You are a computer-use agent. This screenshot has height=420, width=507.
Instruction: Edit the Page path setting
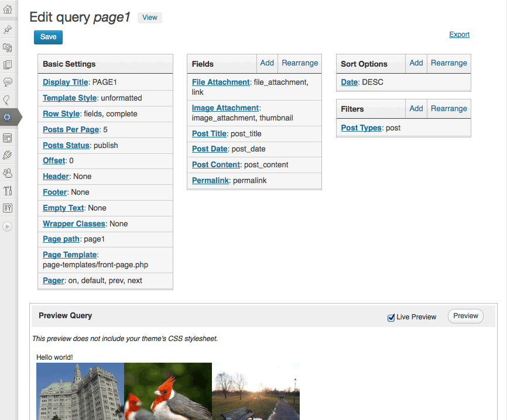[61, 239]
